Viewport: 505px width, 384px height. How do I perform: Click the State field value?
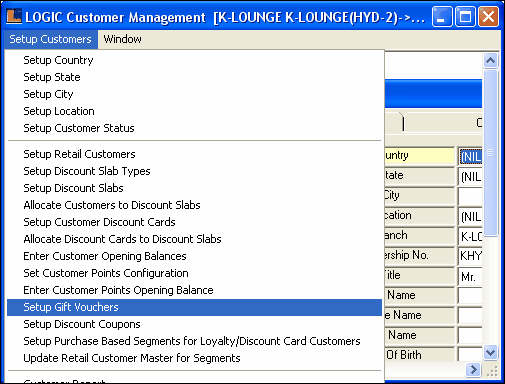click(x=470, y=177)
